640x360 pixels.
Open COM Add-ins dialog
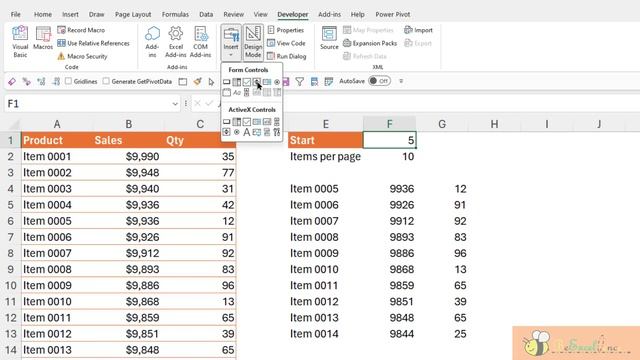(200, 42)
